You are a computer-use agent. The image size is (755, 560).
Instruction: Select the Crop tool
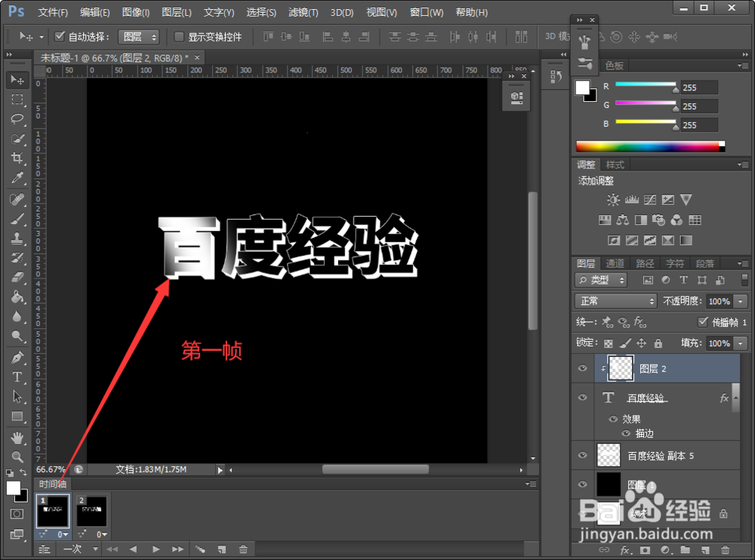pyautogui.click(x=17, y=158)
